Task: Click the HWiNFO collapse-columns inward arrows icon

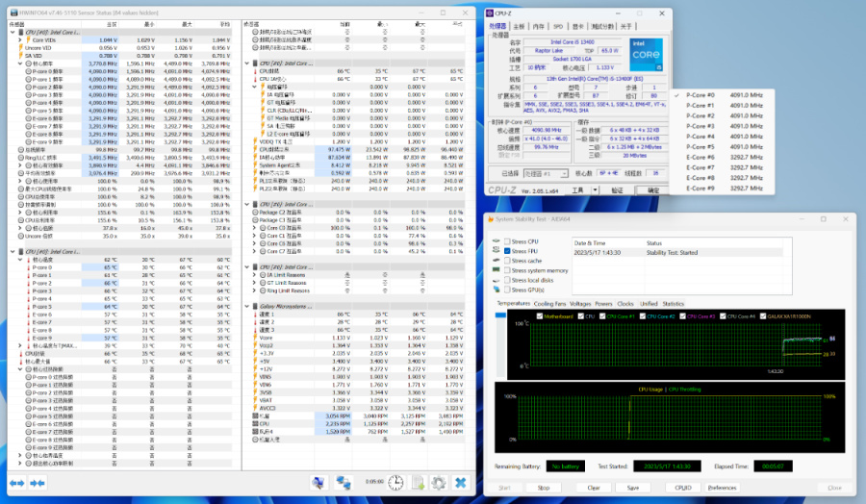Action: click(x=38, y=483)
